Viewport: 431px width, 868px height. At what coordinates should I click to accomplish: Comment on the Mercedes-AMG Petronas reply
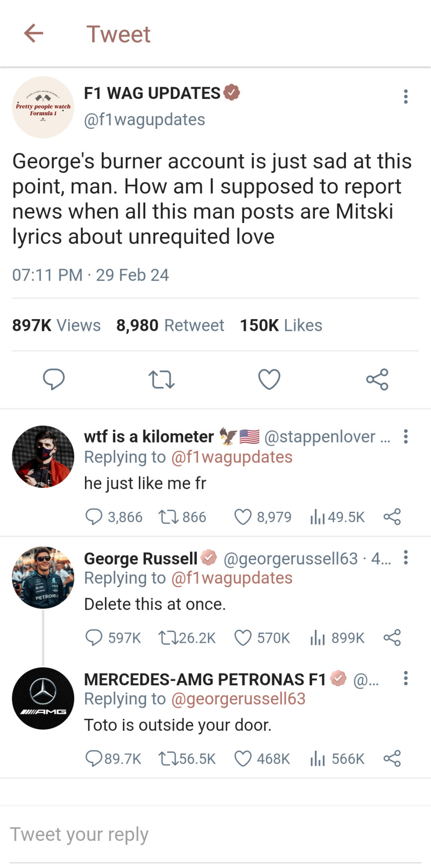point(94,759)
